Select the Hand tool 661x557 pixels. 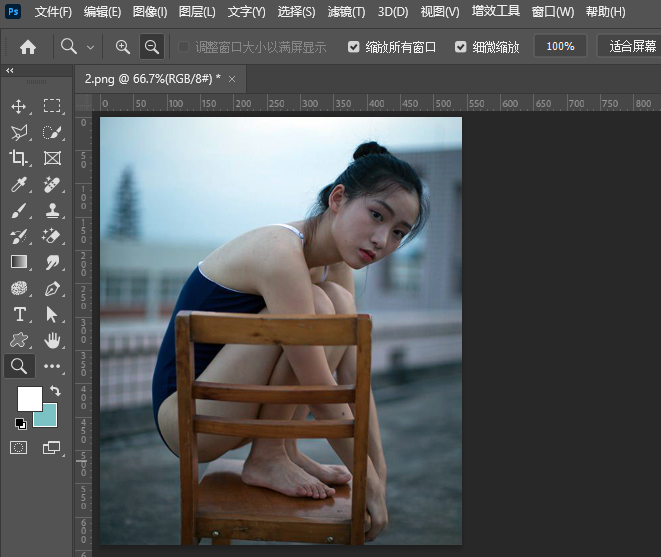tap(52, 340)
